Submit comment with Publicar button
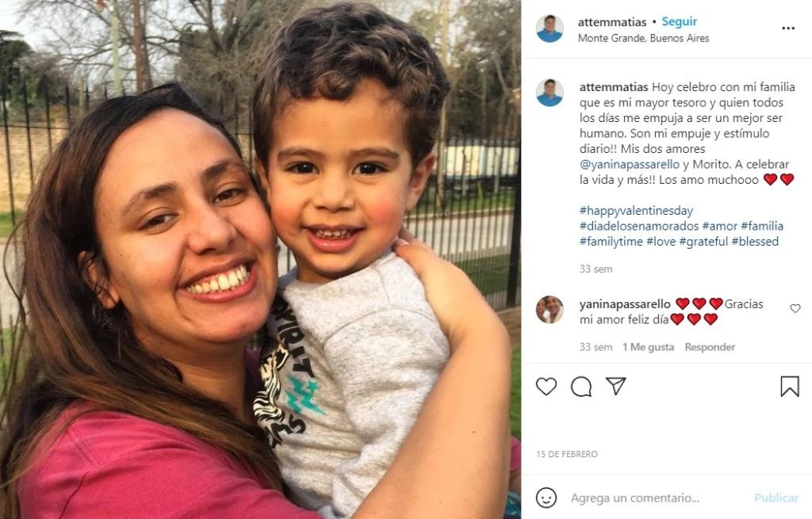The width and height of the screenshot is (812, 519). tap(776, 498)
